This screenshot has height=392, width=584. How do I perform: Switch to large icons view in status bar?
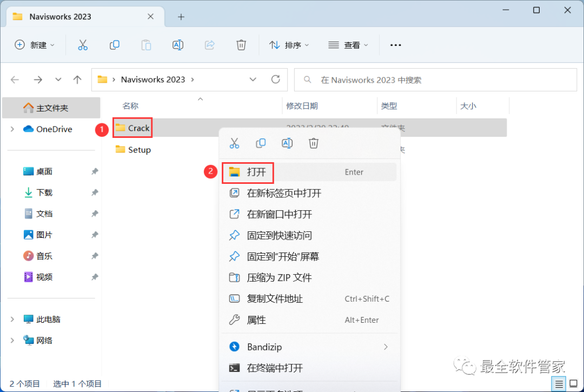574,384
